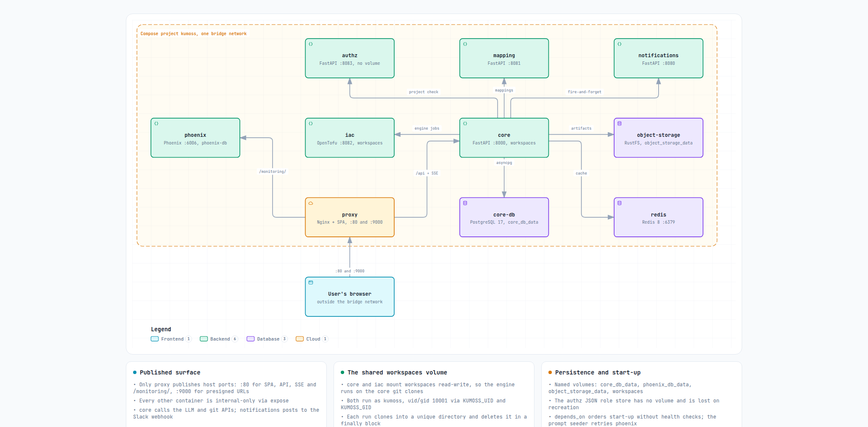The image size is (868, 427).
Task: Click database icon in redis node
Action: tap(619, 203)
